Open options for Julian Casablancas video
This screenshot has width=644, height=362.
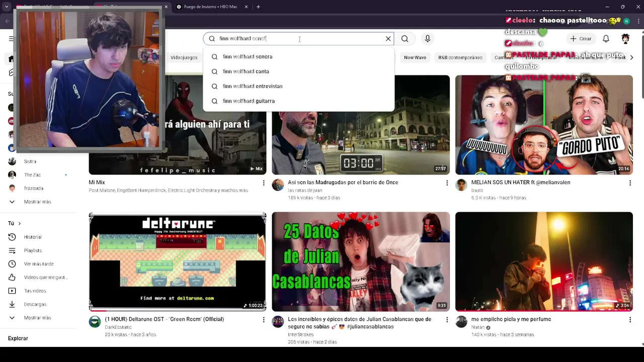pos(447,320)
